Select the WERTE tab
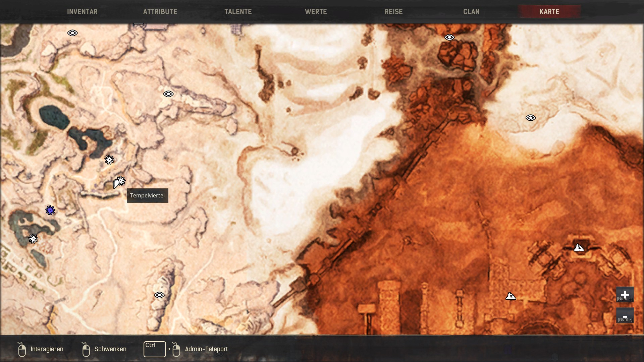This screenshot has height=362, width=644. (x=316, y=12)
